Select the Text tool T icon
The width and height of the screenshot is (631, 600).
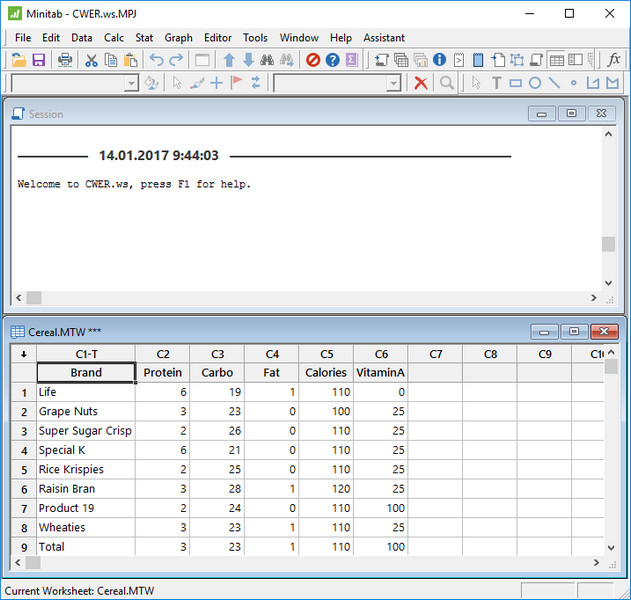pyautogui.click(x=496, y=83)
